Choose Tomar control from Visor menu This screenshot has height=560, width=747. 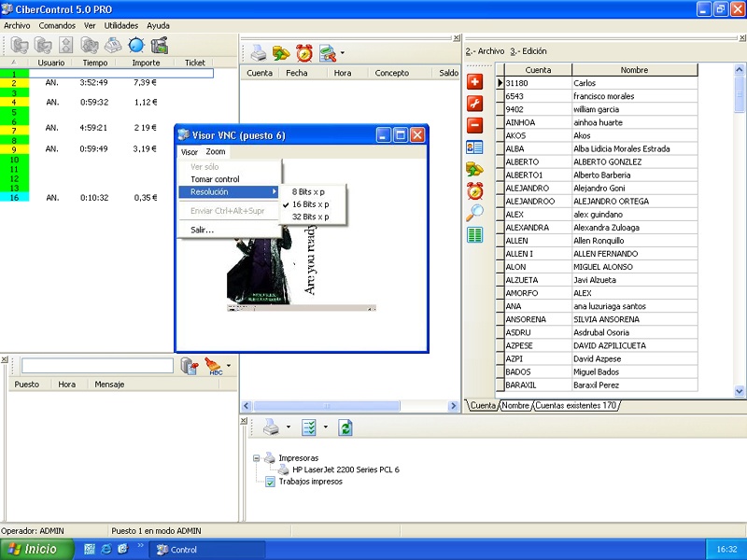pyautogui.click(x=215, y=179)
